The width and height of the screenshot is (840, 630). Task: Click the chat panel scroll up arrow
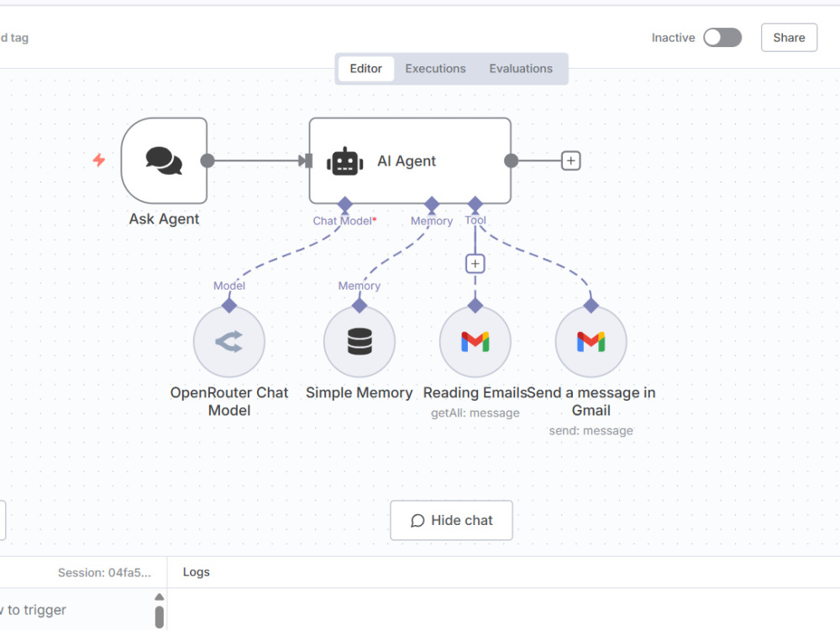click(x=159, y=596)
